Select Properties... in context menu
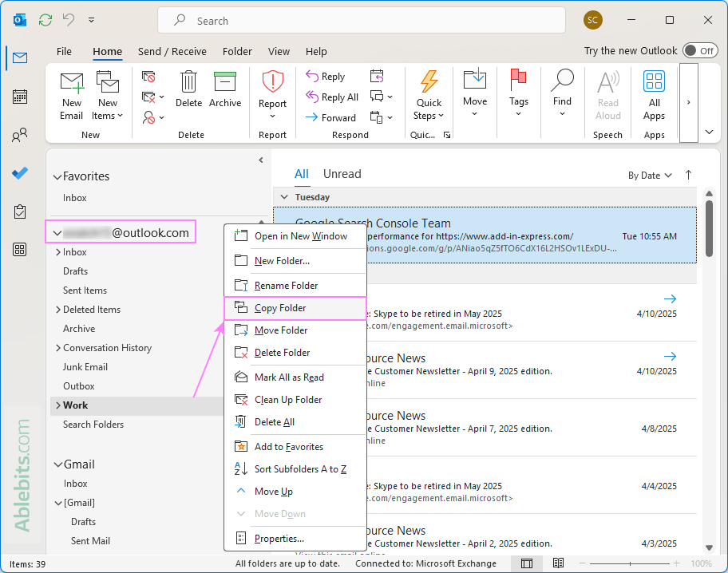Viewport: 728px width, 573px height. 295,539
